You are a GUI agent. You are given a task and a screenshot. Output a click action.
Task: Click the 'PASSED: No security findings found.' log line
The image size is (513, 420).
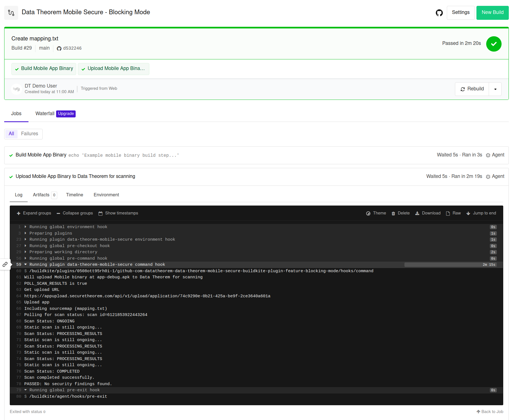68,384
